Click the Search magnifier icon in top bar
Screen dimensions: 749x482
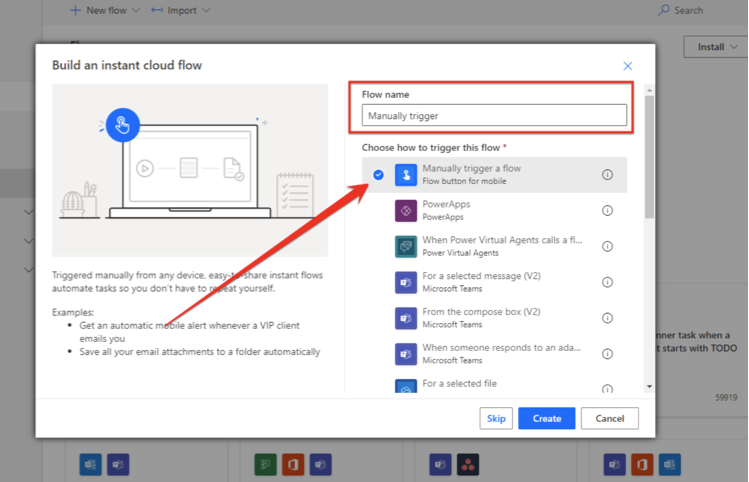pyautogui.click(x=663, y=10)
